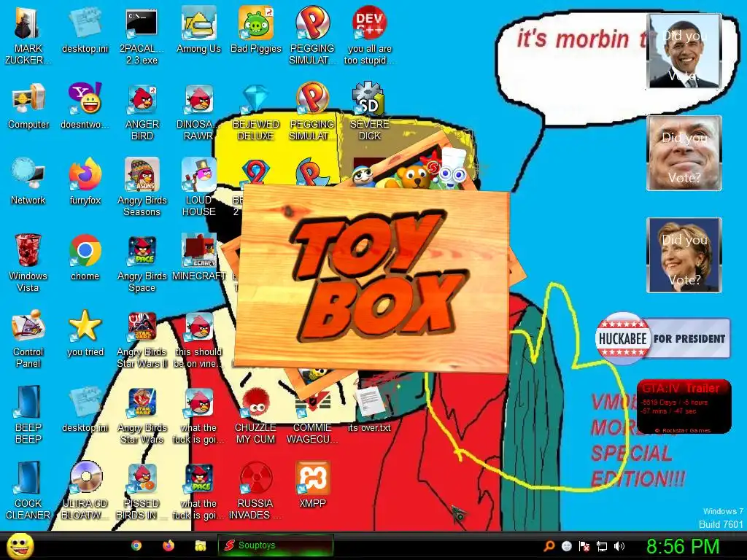
Task: Click the Obama 'Did you Vote?' gadget
Action: [684, 51]
